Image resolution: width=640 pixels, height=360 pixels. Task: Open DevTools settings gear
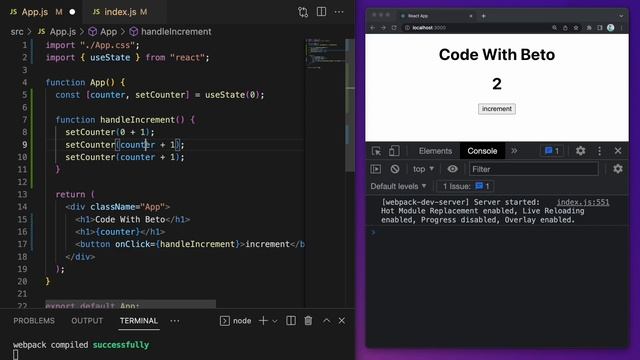point(580,151)
